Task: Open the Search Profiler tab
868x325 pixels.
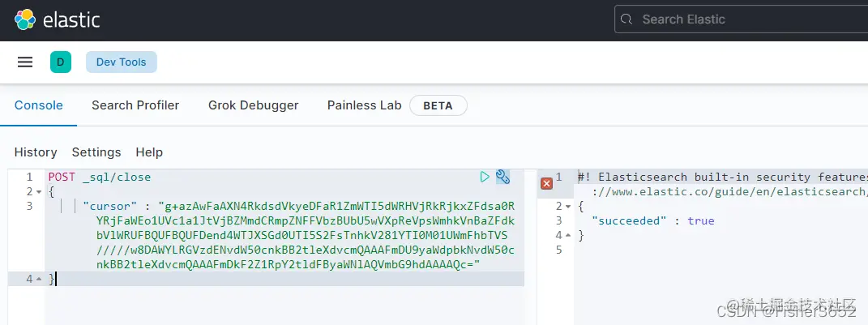Action: click(135, 105)
